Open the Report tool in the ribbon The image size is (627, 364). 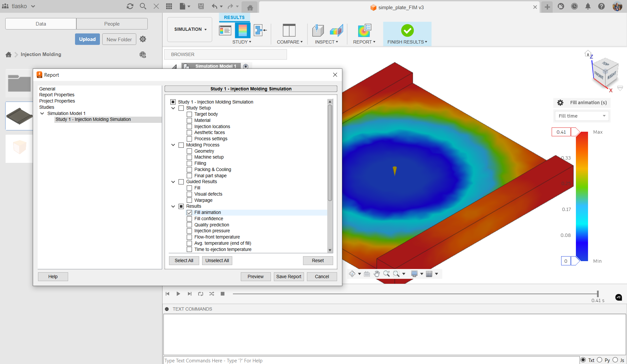[x=364, y=30]
